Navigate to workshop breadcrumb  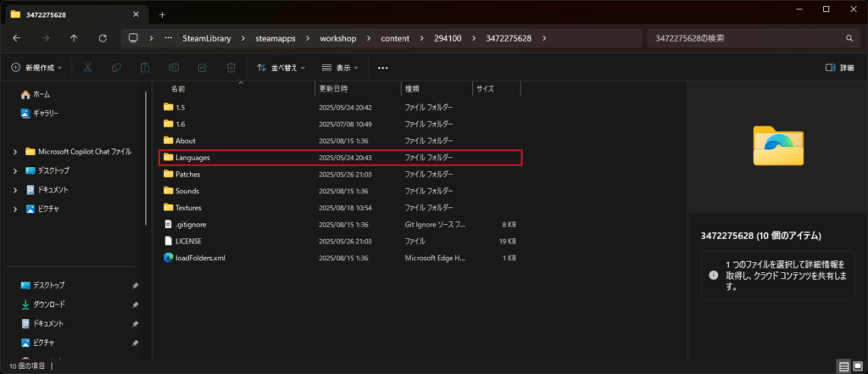tap(338, 38)
